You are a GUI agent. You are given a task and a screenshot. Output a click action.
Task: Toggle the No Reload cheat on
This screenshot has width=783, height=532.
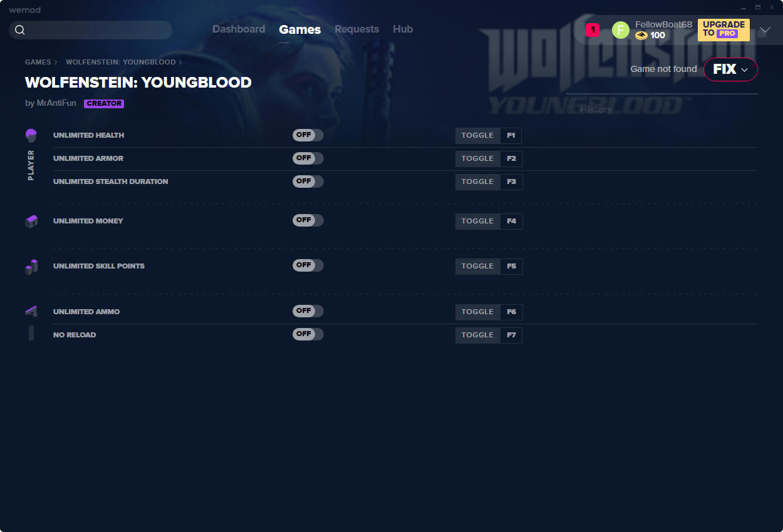[308, 334]
